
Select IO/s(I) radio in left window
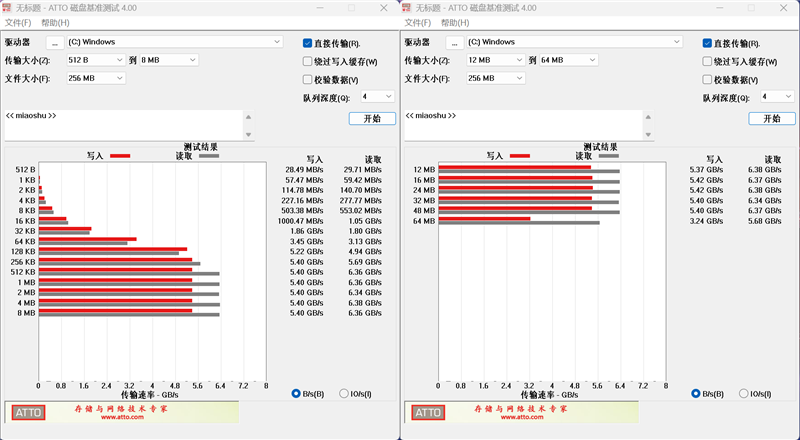[344, 394]
